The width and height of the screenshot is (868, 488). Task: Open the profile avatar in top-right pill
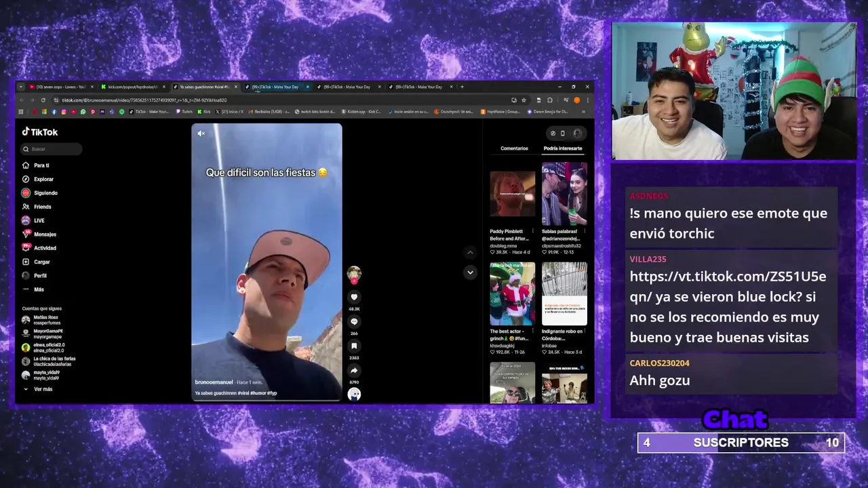point(577,134)
